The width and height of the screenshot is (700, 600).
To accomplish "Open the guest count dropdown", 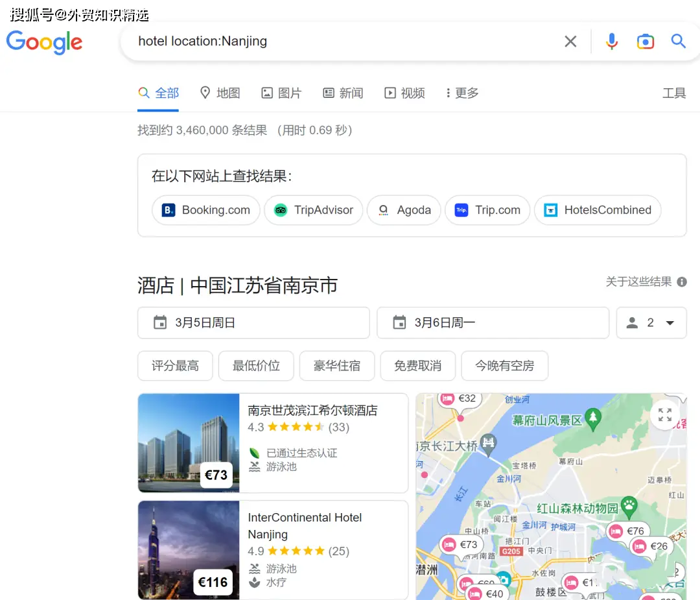I will (651, 322).
